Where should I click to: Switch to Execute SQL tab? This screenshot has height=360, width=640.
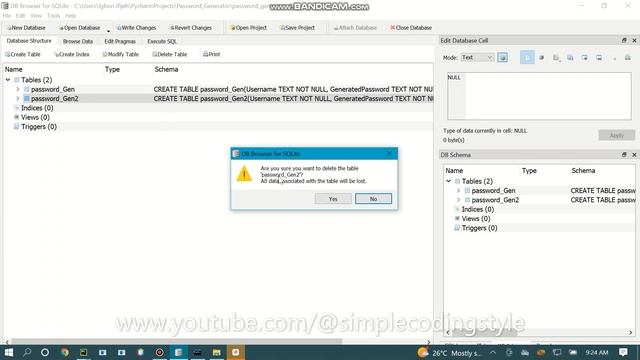(x=162, y=41)
